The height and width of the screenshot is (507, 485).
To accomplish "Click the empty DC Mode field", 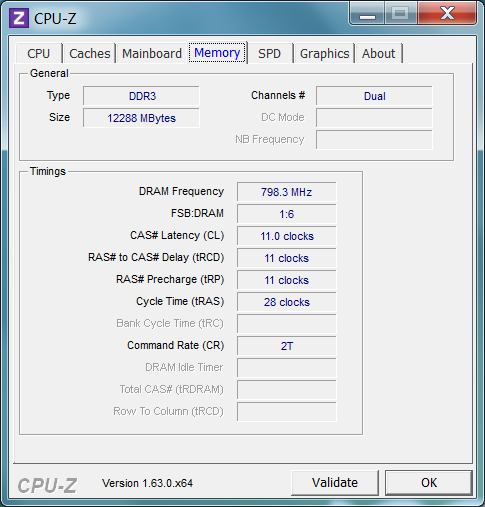I will pyautogui.click(x=374, y=118).
